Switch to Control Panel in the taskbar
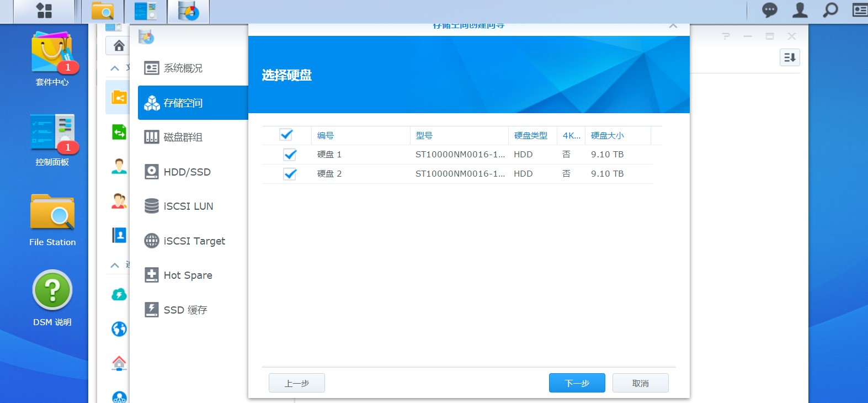 [x=146, y=11]
